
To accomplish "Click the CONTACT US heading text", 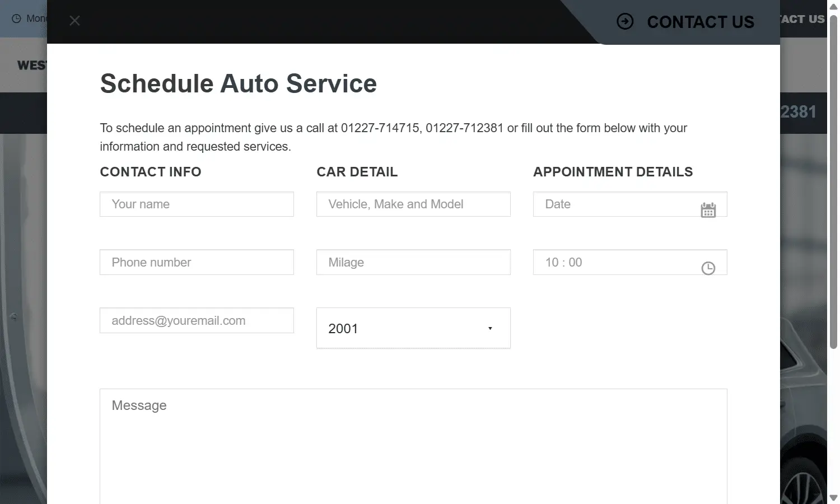I will coord(700,22).
